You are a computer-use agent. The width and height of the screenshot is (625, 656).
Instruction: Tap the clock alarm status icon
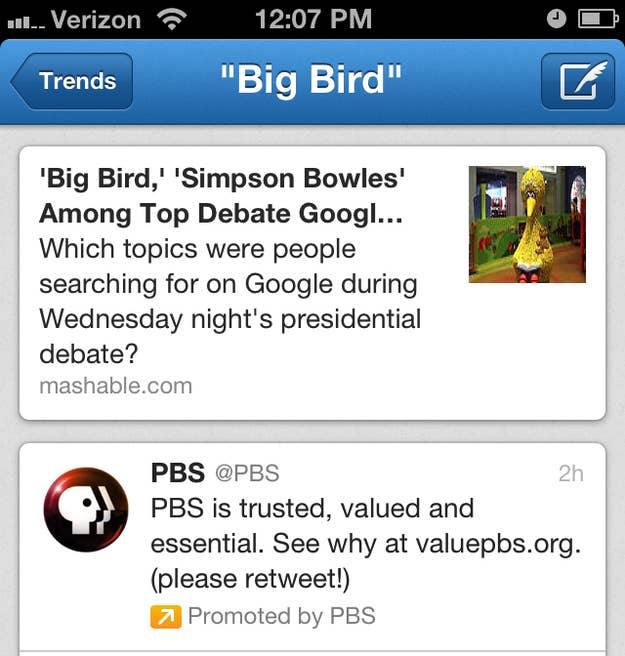tap(556, 19)
